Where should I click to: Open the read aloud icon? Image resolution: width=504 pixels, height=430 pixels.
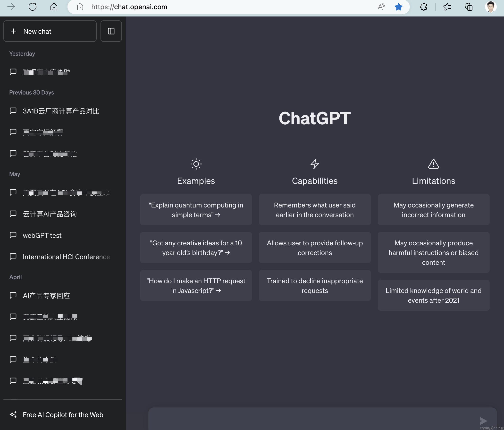pos(381,7)
